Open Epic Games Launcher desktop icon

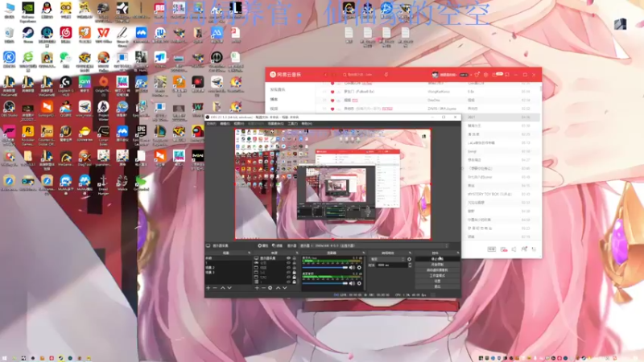[141, 134]
